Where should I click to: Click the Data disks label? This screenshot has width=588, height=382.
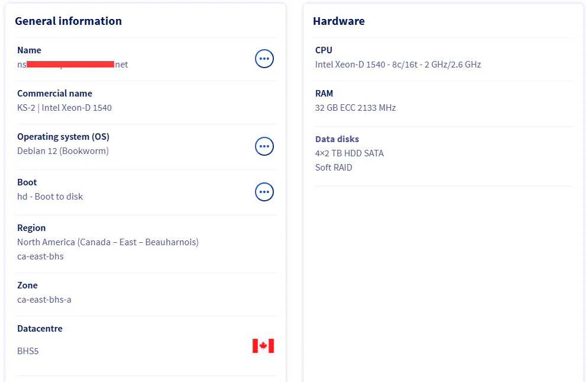(337, 139)
